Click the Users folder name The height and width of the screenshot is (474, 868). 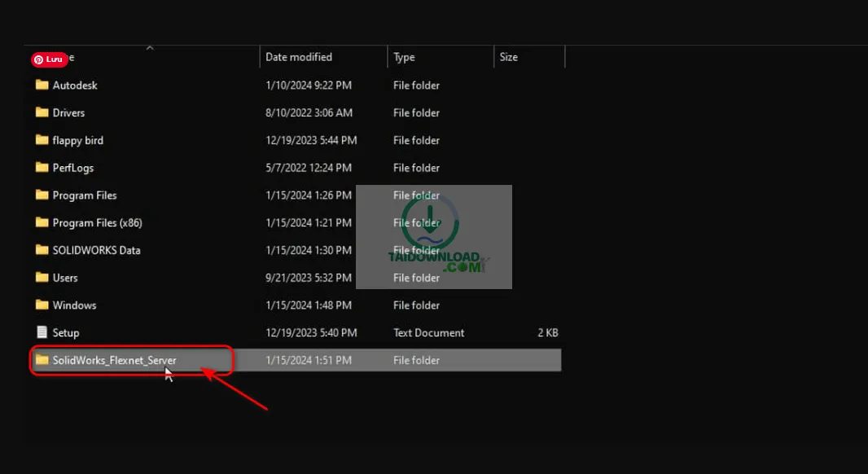[x=65, y=278]
